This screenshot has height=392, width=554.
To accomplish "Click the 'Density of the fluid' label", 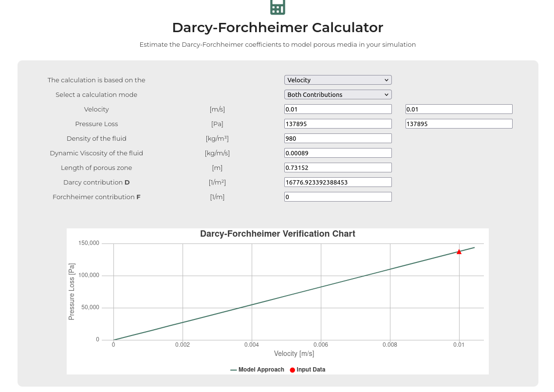I will coord(96,138).
